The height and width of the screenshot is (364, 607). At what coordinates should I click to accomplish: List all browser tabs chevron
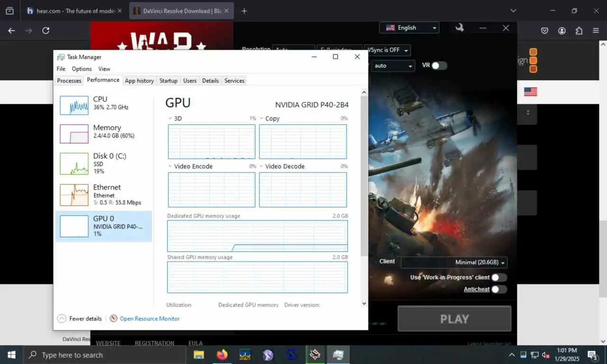513,10
